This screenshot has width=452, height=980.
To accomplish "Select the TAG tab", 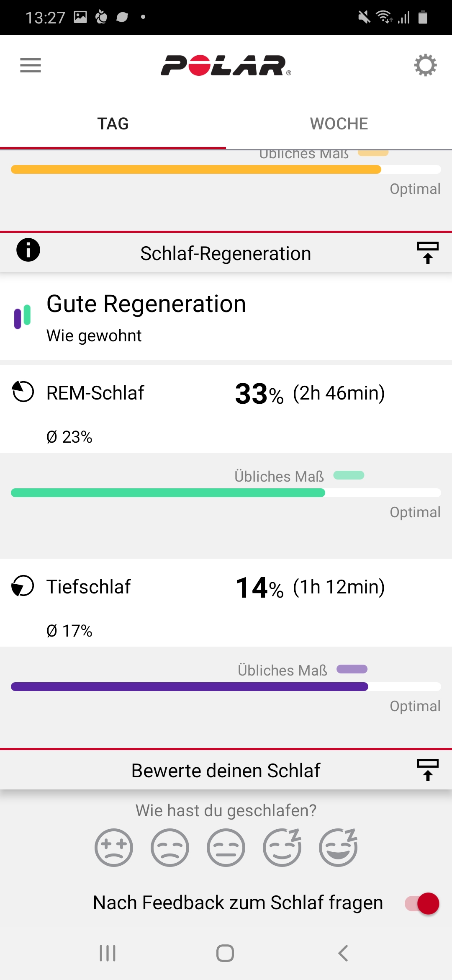I will click(113, 124).
